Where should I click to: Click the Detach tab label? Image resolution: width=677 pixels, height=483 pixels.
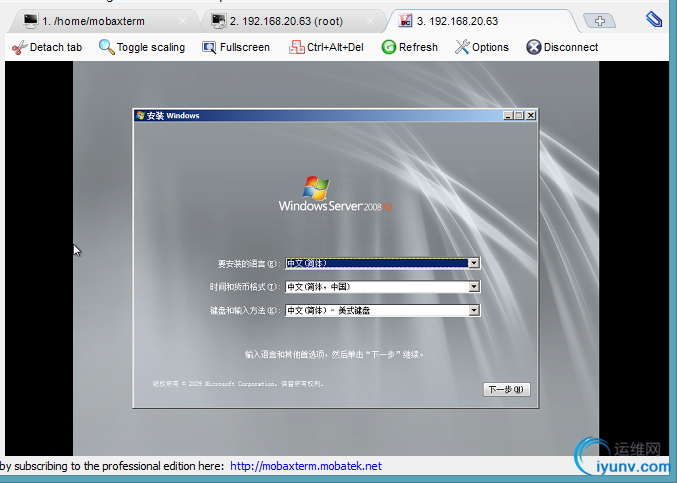pos(56,47)
